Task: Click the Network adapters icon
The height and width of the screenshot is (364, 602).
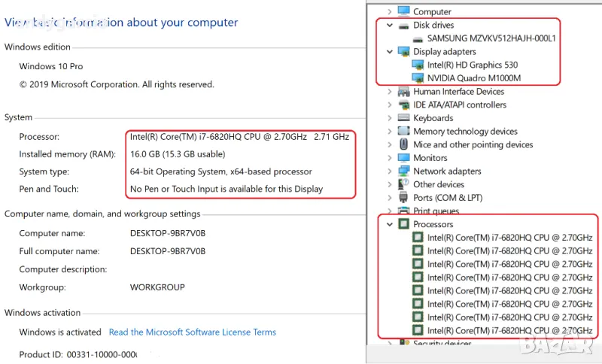Action: (x=403, y=171)
